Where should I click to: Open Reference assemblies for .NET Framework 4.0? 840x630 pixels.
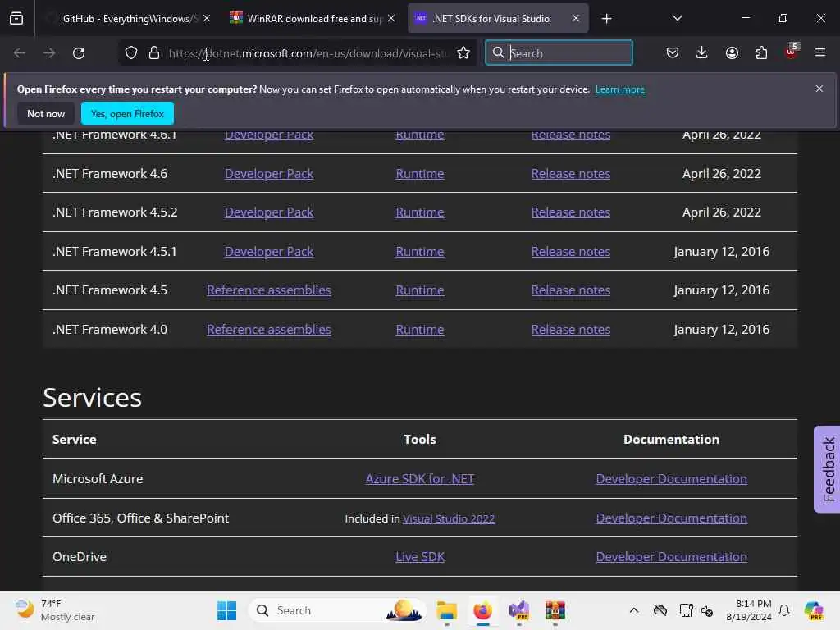pos(269,330)
